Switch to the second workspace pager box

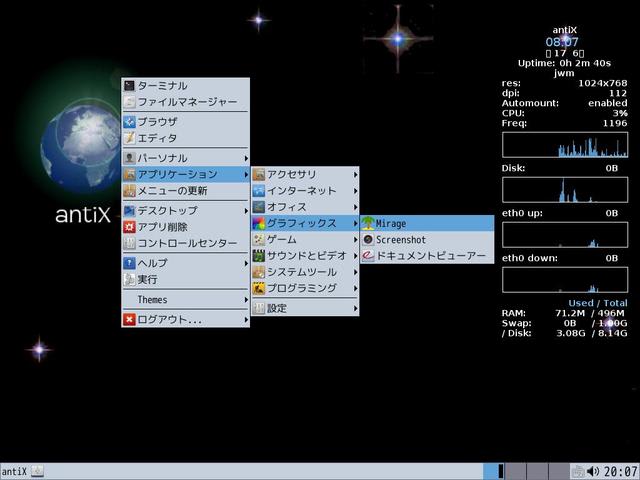click(516, 471)
